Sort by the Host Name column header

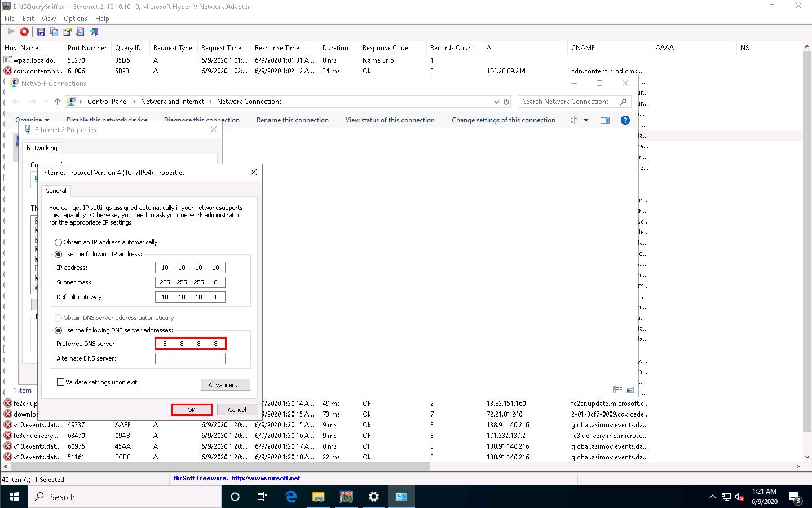coord(33,48)
